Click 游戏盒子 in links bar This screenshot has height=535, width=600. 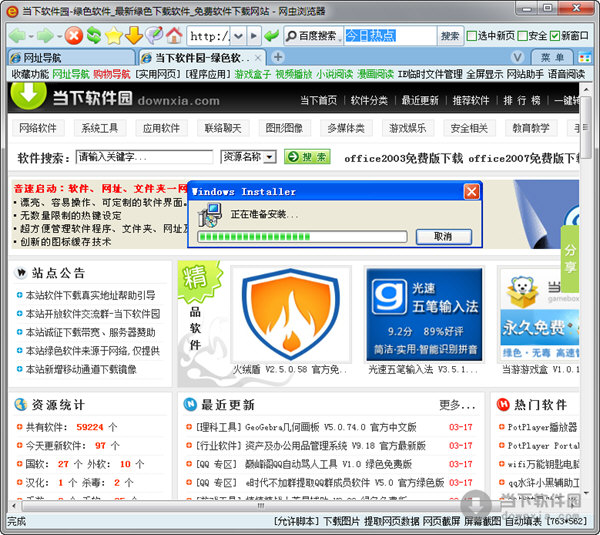point(253,74)
